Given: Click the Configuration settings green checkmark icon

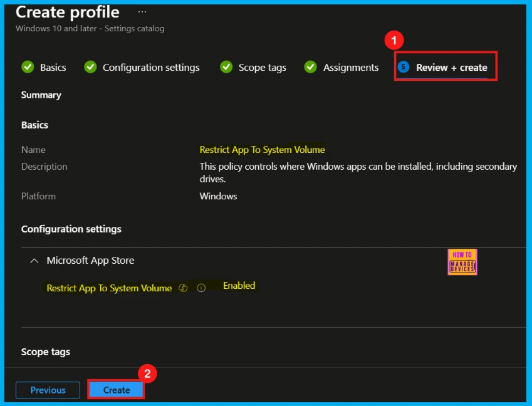Looking at the screenshot, I should click(x=90, y=67).
